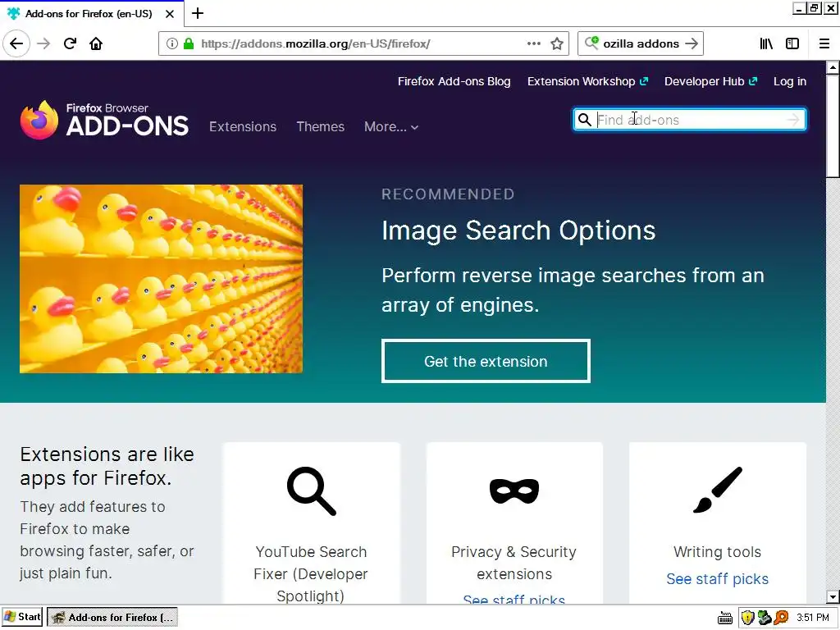Click the green padlock security icon
This screenshot has width=840, height=630.
(189, 43)
